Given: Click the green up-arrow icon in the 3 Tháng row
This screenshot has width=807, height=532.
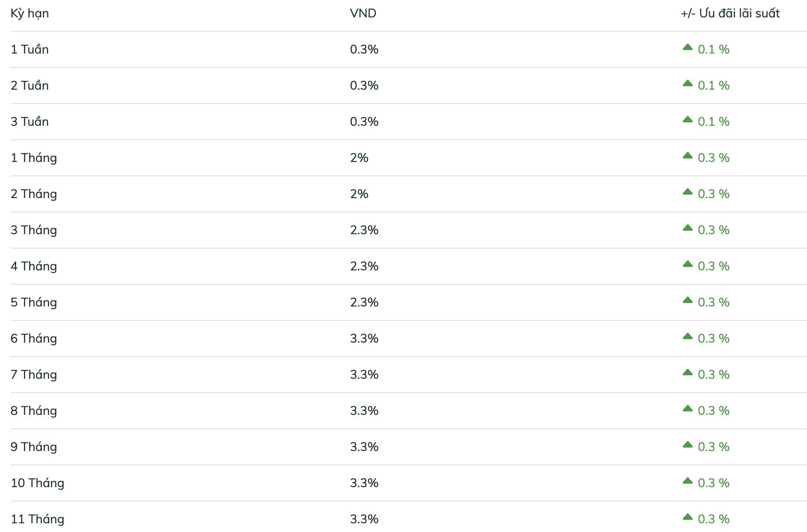Looking at the screenshot, I should (687, 228).
